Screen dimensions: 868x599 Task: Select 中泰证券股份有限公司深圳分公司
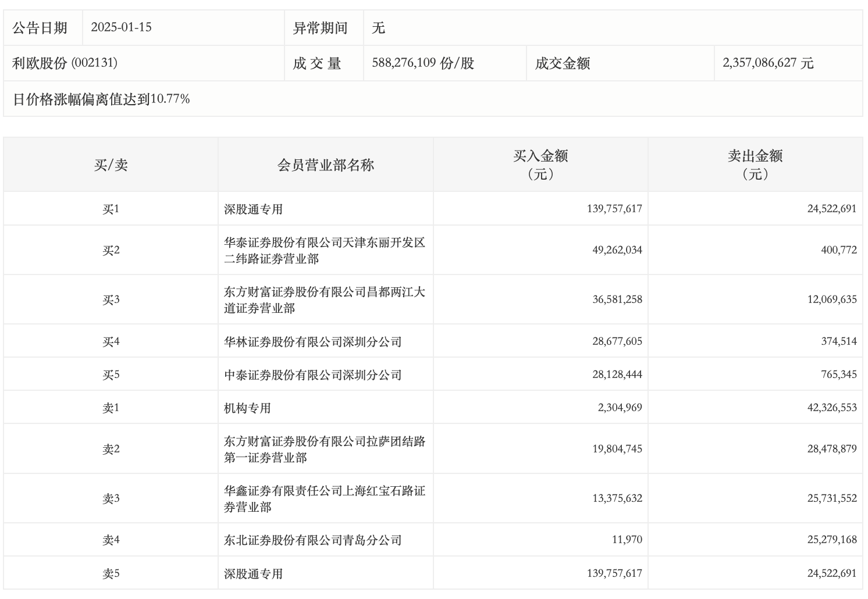[312, 375]
